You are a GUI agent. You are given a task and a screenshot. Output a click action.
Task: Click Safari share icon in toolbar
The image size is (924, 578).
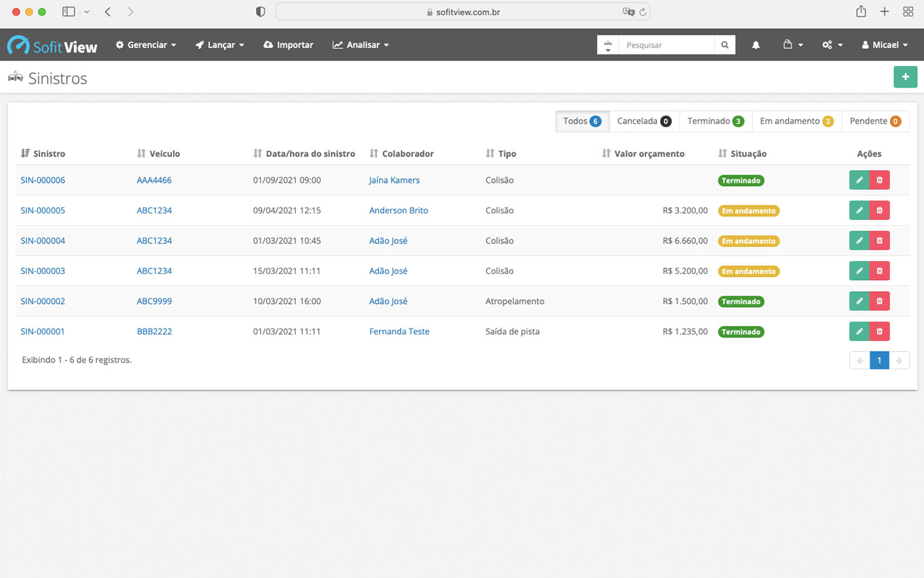click(861, 12)
